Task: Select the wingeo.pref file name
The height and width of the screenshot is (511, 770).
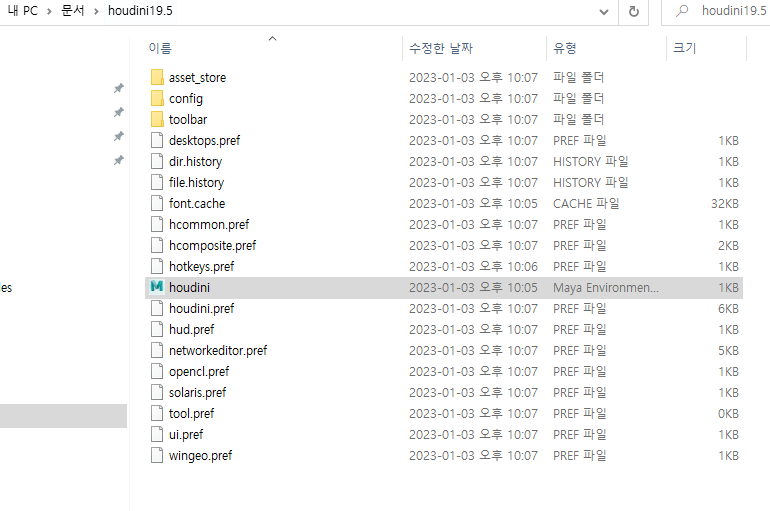Action: click(200, 456)
